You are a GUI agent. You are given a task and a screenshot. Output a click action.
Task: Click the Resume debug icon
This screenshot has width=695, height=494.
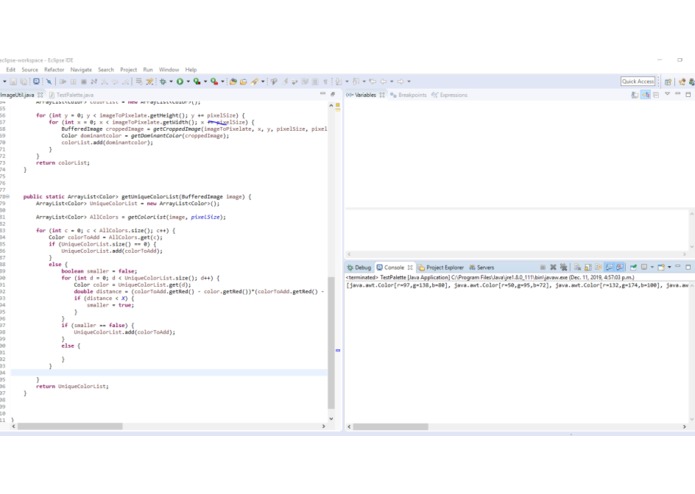point(62,82)
